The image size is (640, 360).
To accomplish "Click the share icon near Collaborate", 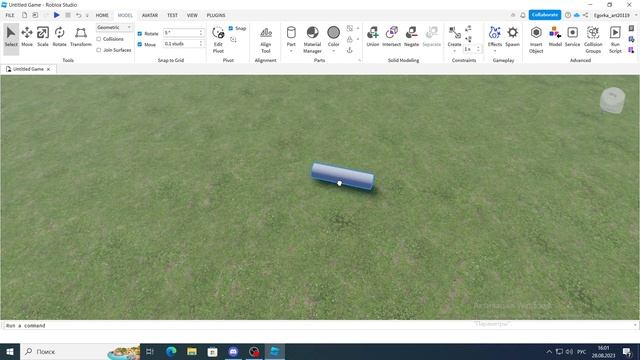I will (x=585, y=15).
